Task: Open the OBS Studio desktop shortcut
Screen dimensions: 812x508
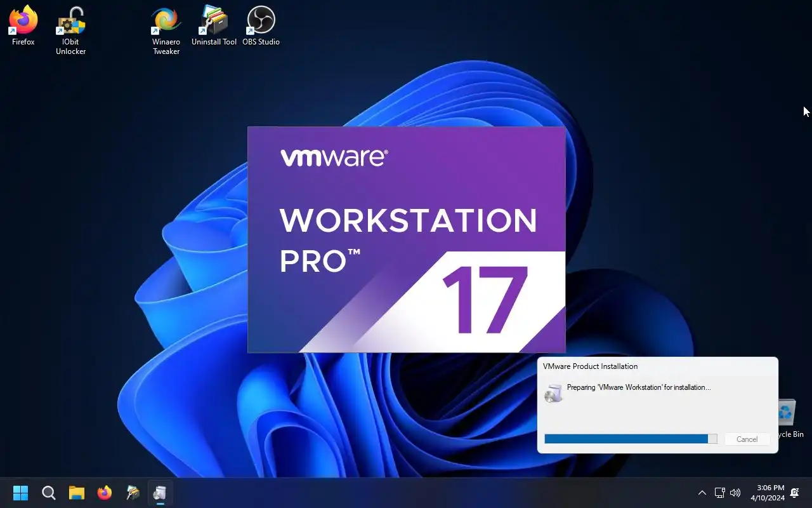Action: point(261,26)
